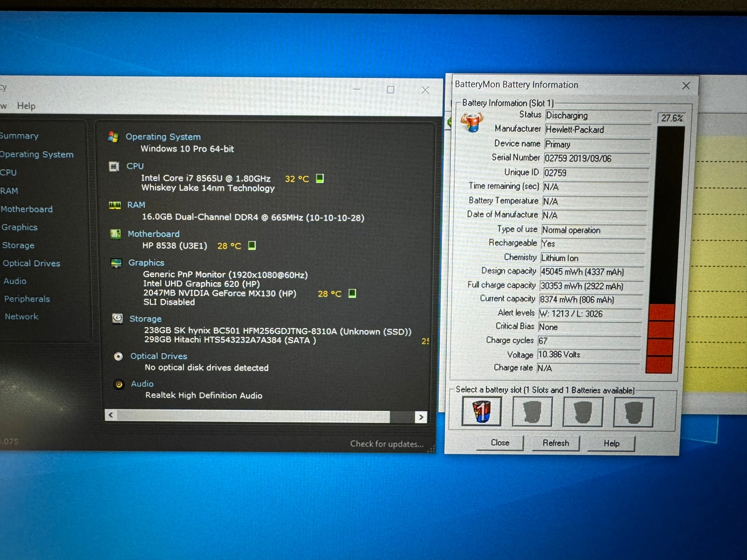
Task: Click the RAM module icon
Action: click(115, 205)
